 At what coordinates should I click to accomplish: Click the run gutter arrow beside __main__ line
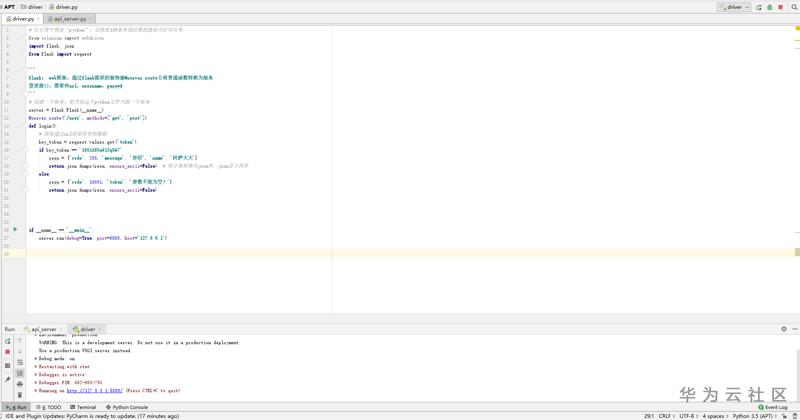tap(15, 230)
